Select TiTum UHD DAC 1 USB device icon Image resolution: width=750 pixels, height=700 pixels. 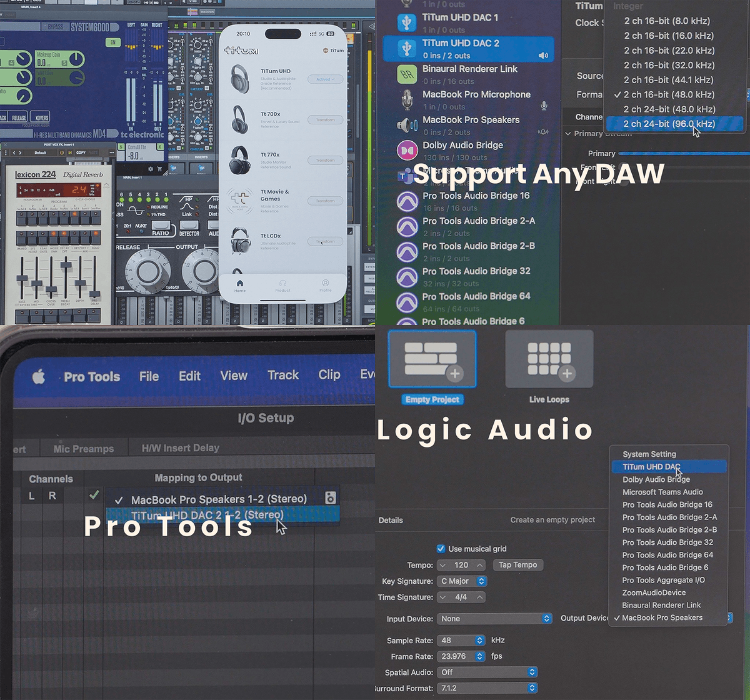407,22
